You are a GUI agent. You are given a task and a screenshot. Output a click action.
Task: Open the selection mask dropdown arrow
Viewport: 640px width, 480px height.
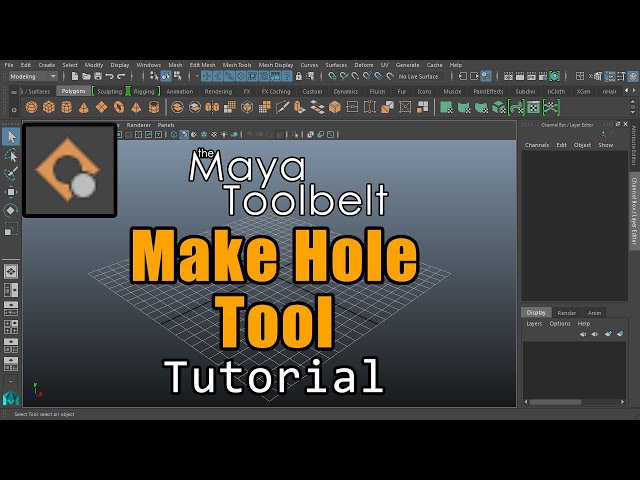(x=197, y=76)
